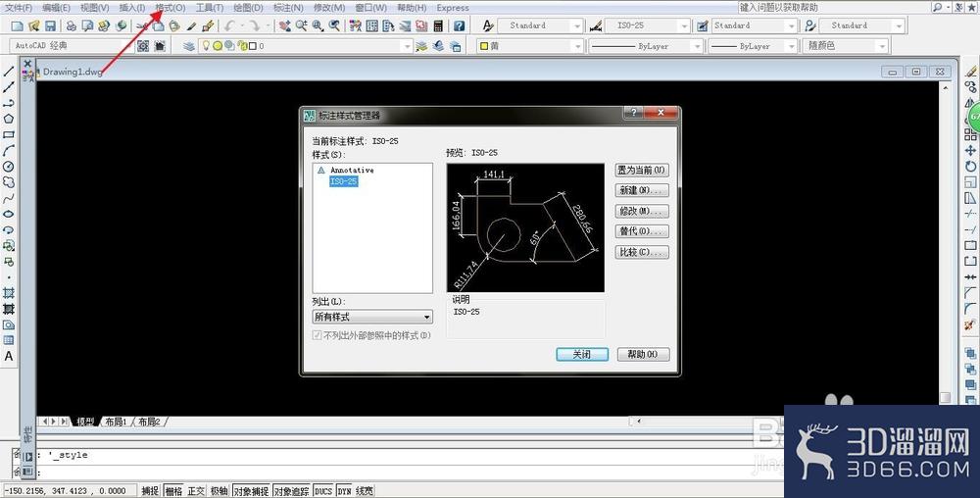
Task: Click the Open file icon
Action: [x=34, y=26]
